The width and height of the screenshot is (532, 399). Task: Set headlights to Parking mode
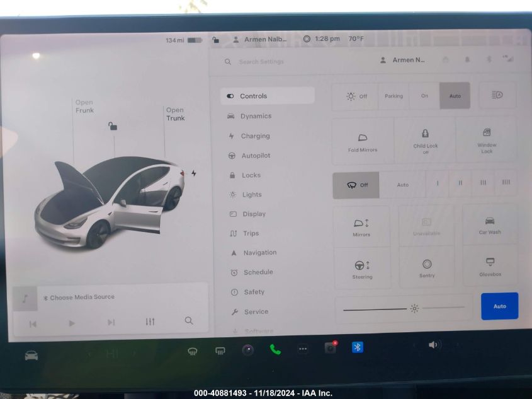pos(393,96)
